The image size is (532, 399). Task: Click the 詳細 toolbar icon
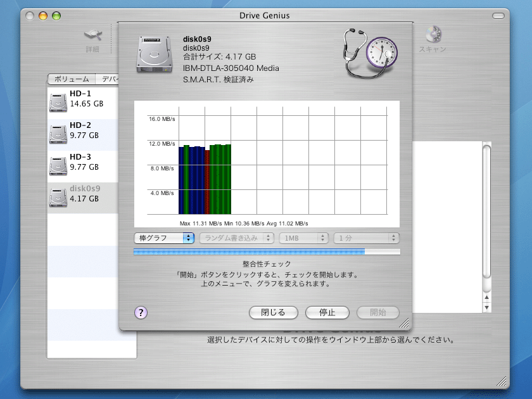click(93, 34)
